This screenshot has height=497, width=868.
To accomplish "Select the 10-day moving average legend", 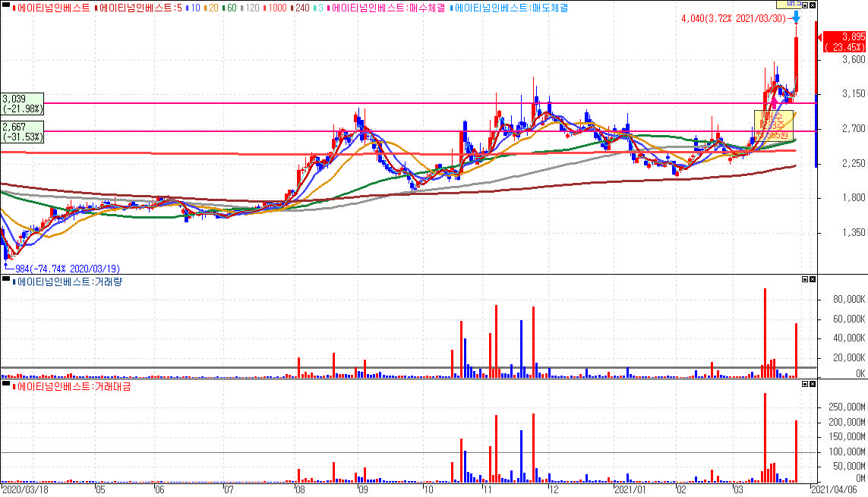I will click(193, 8).
